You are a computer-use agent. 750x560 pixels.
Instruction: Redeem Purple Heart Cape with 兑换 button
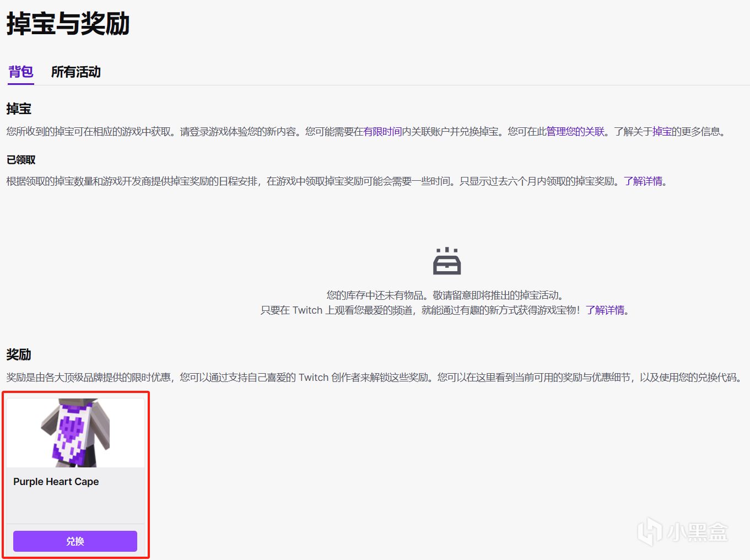coord(75,541)
